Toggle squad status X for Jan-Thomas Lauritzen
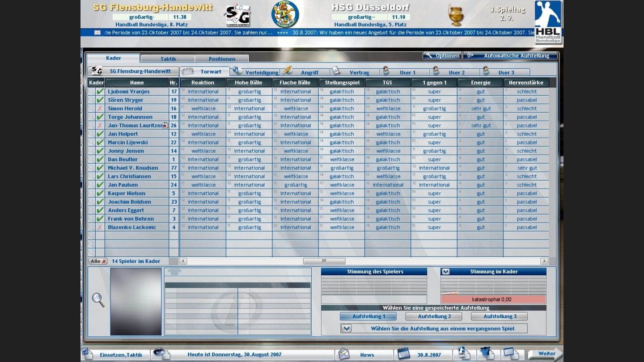Screen dimensions: 644x362 (x=100, y=126)
